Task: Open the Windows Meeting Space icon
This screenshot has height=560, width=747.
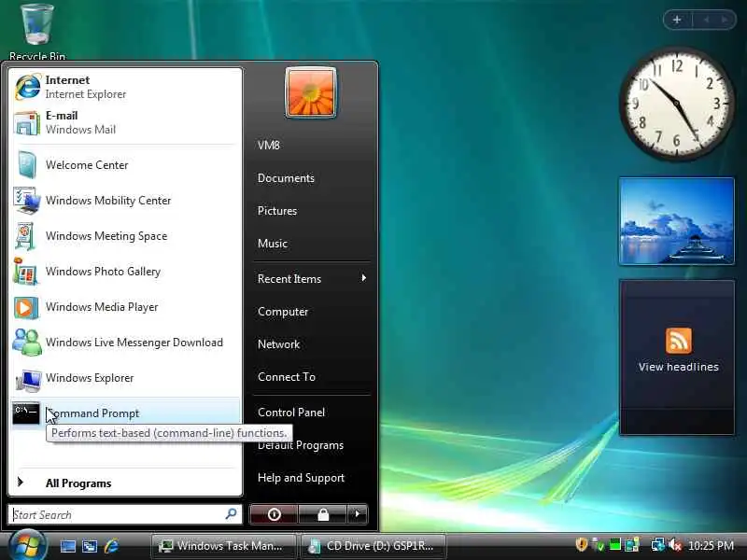Action: [26, 236]
